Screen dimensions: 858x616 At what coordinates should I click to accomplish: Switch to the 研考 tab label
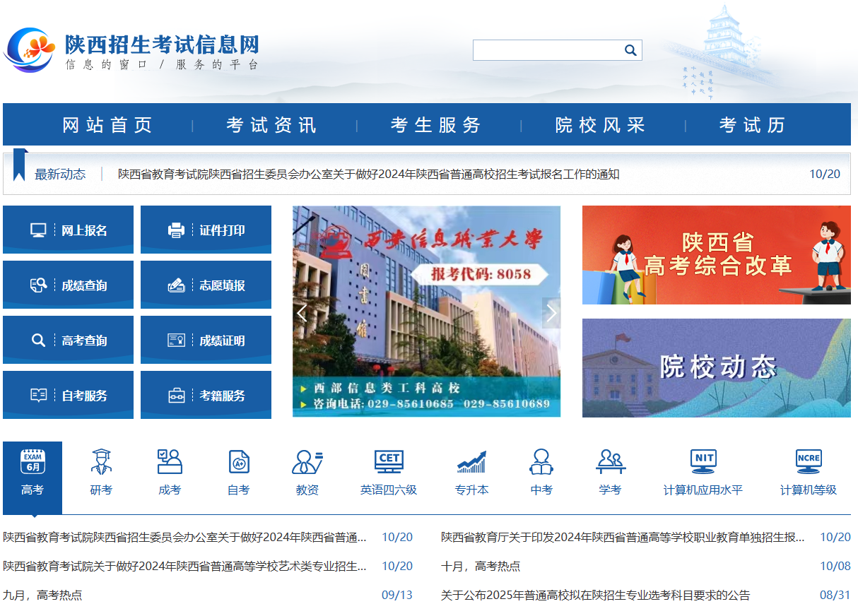coord(101,490)
